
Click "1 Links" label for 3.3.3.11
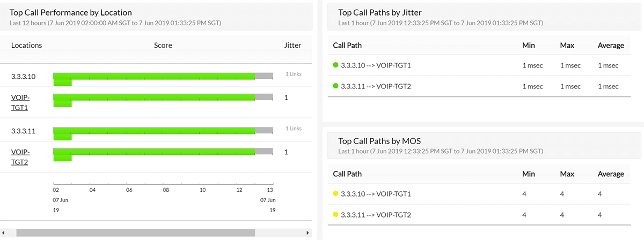point(294,129)
